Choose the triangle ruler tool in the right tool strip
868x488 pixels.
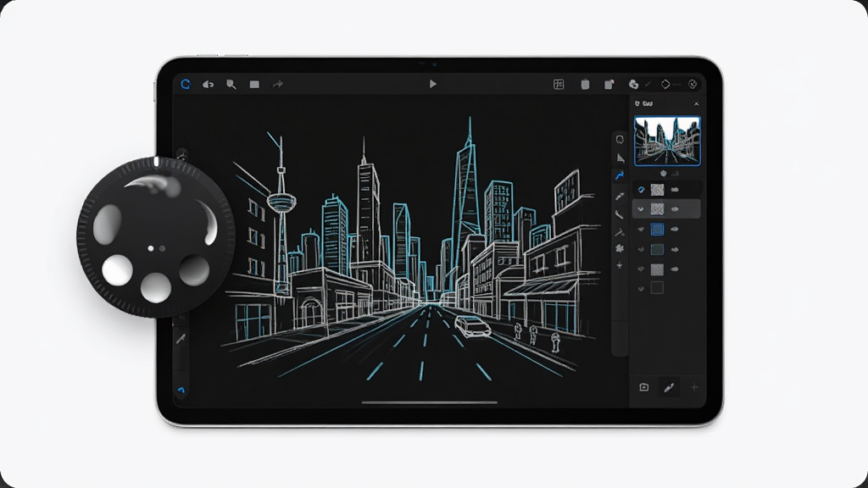coord(620,158)
